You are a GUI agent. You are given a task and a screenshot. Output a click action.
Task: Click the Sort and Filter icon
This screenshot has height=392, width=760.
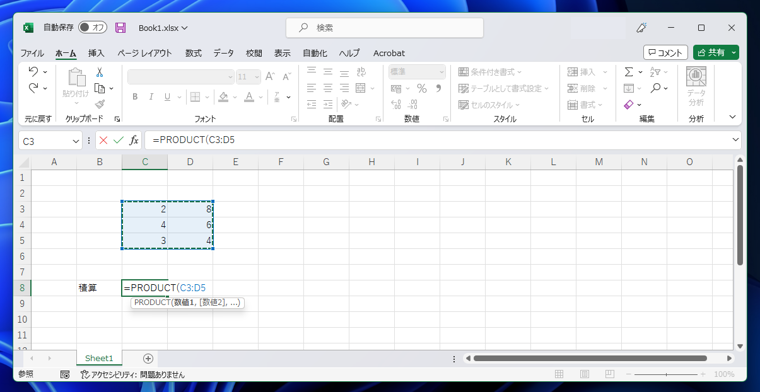pyautogui.click(x=655, y=72)
